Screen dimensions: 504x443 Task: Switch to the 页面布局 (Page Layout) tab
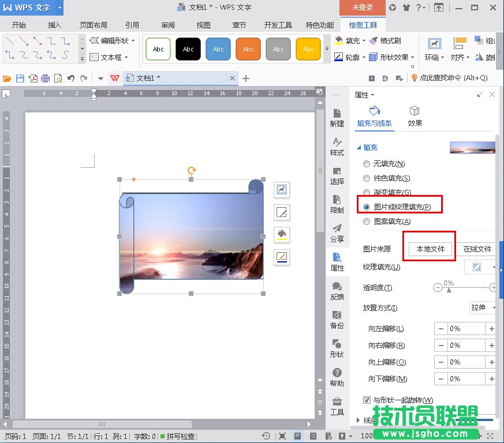point(93,25)
